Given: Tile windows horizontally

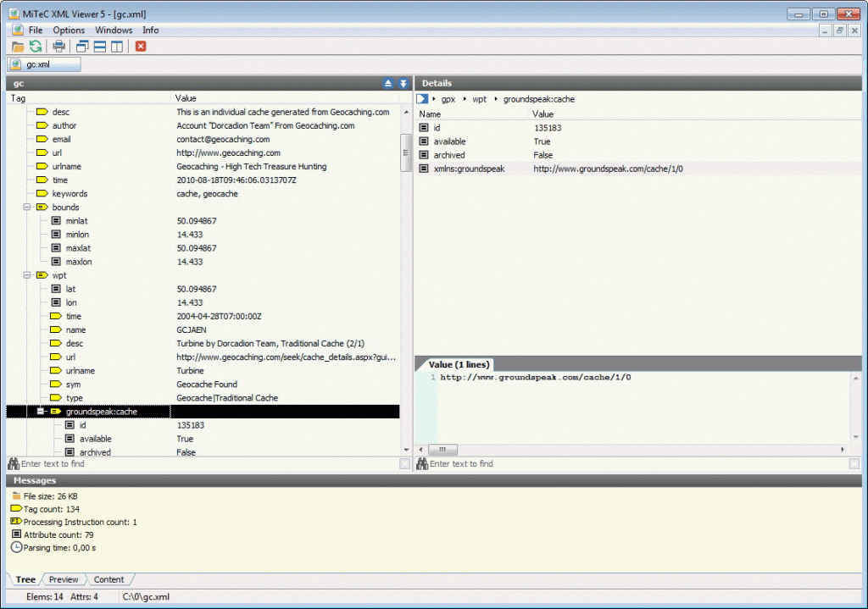Looking at the screenshot, I should click(x=100, y=47).
